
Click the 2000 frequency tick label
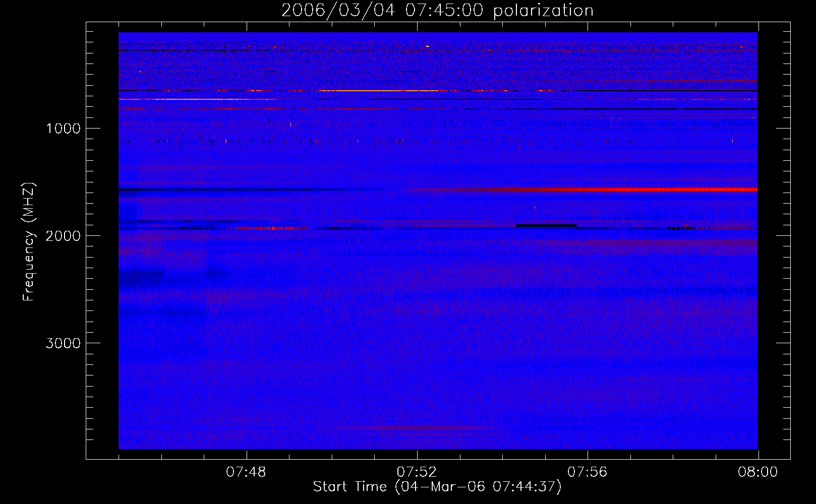63,236
